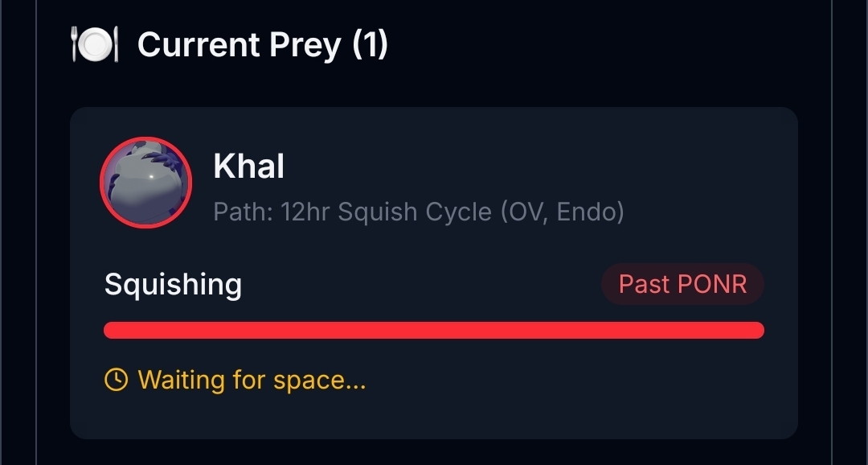Click the clock icon beside Waiting for space
The width and height of the screenshot is (868, 465).
pos(117,379)
